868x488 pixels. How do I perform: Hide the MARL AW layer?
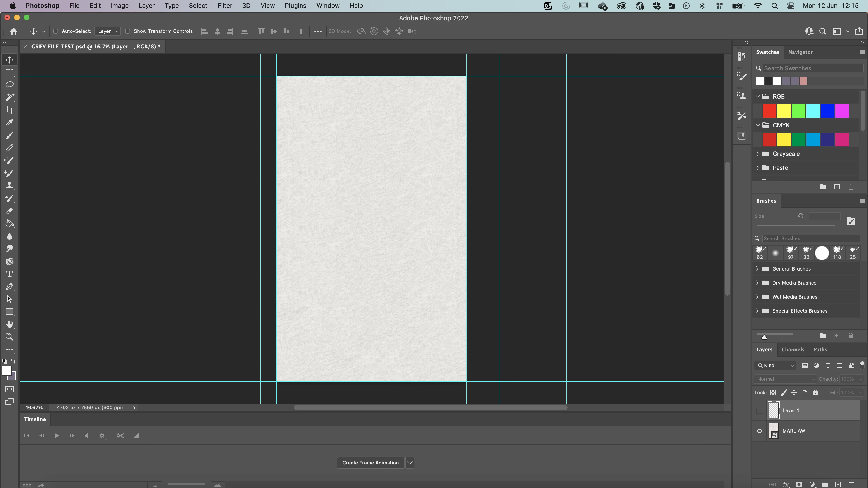(x=760, y=431)
